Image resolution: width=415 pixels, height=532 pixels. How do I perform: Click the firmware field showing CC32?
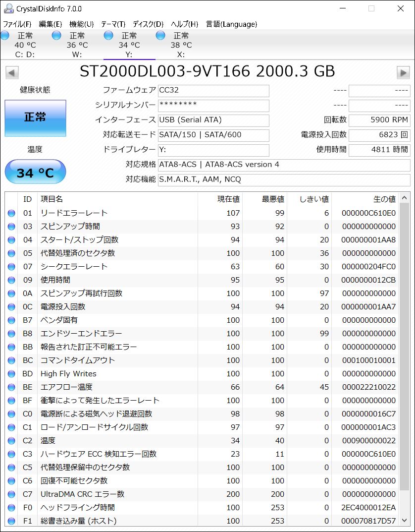click(213, 91)
